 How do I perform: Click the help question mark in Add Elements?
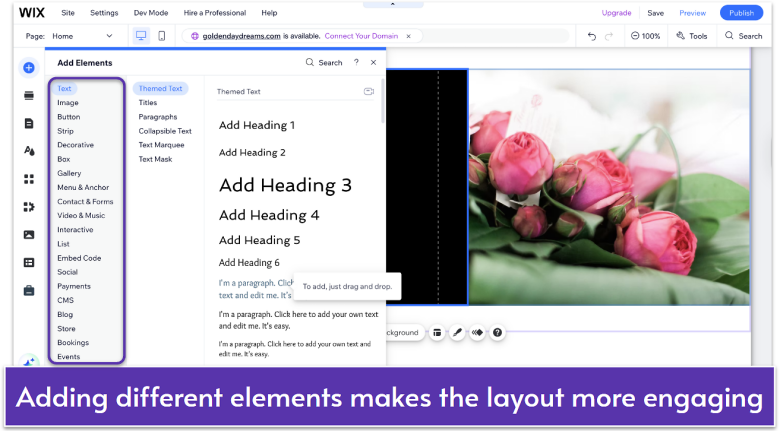[356, 62]
